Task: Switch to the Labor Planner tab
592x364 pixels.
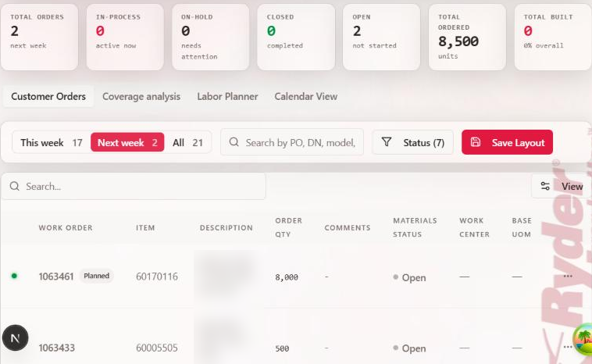Action: (227, 96)
